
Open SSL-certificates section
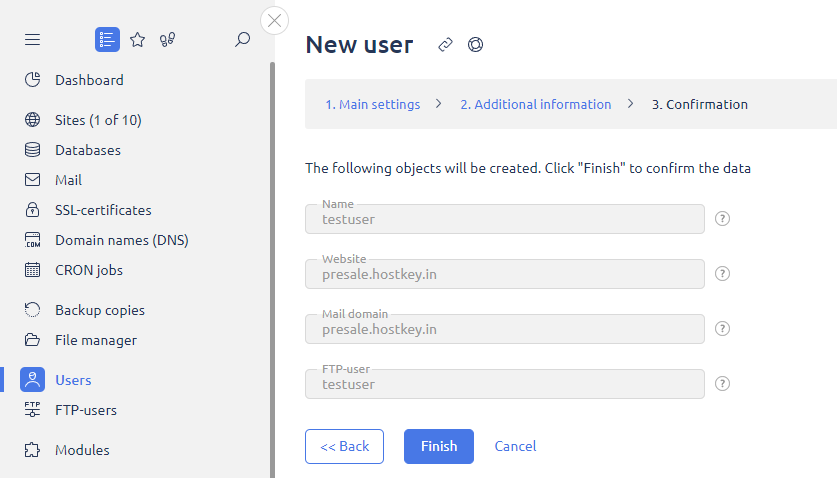103,210
